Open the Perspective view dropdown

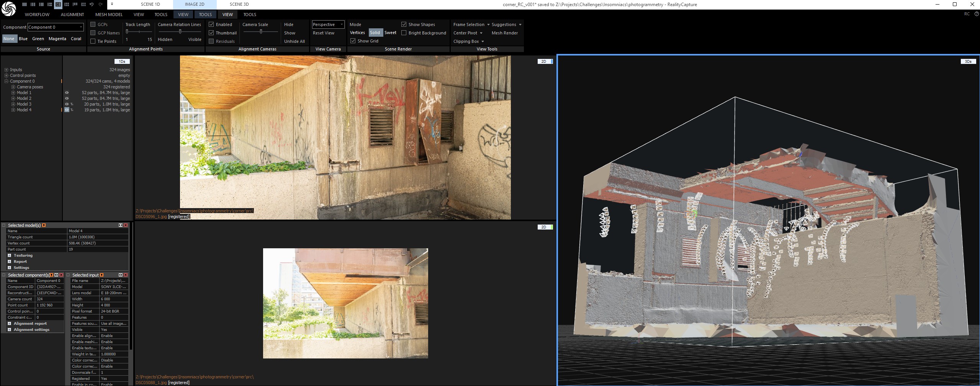328,24
